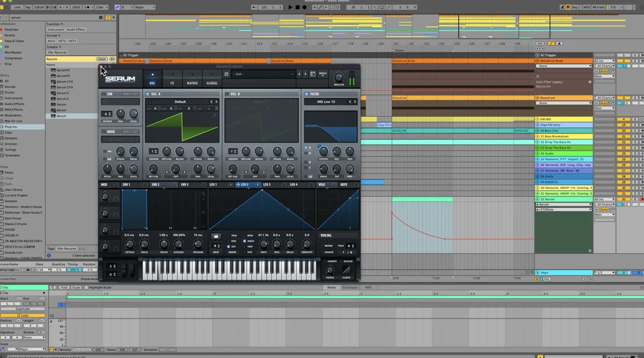Enable OSC B with its switch
The height and width of the screenshot is (358, 644).
pos(227,94)
